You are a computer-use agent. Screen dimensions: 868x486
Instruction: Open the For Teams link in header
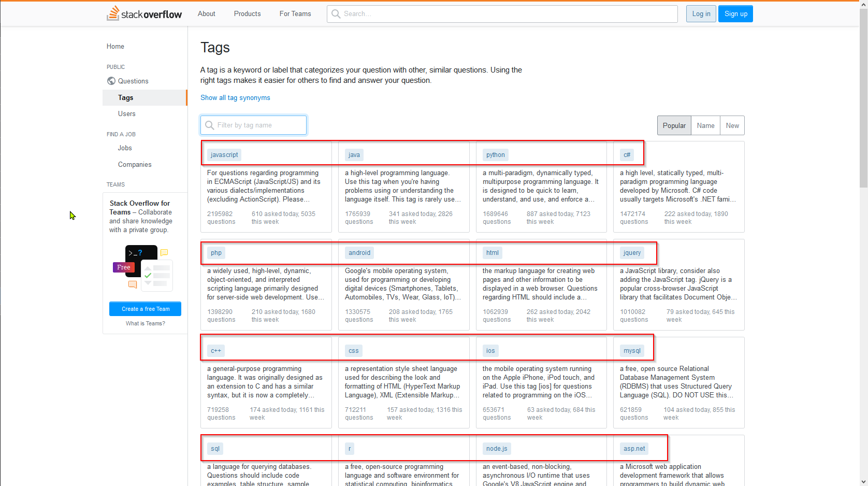coord(295,14)
